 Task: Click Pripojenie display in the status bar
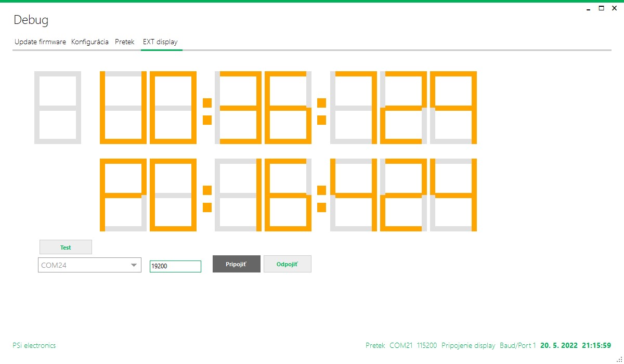tap(468, 346)
